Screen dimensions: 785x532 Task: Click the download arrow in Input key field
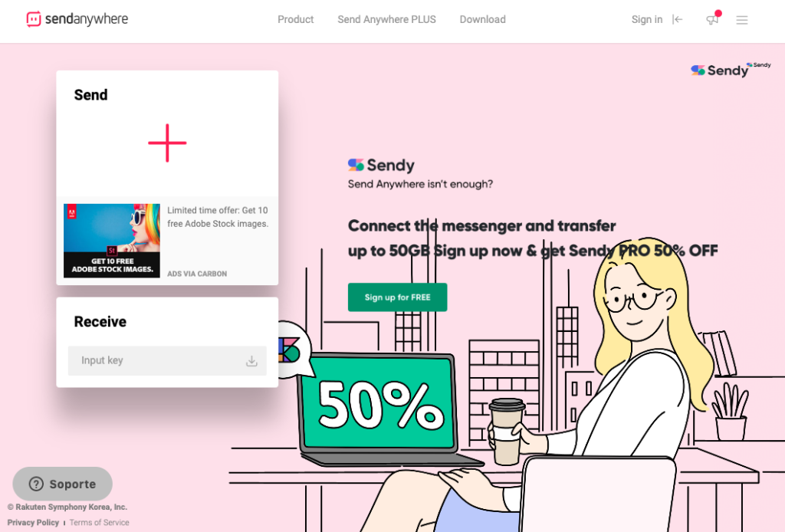tap(251, 361)
